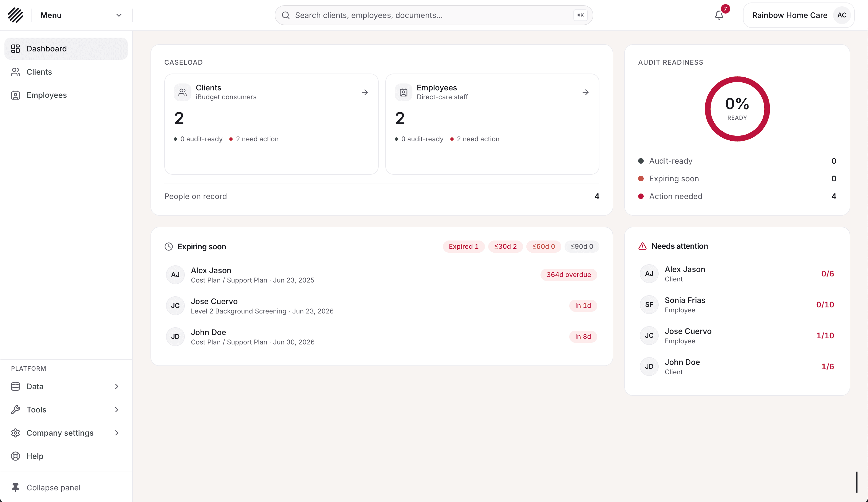The image size is (868, 502).
Task: Click the Audit-ready legend row
Action: (x=737, y=161)
